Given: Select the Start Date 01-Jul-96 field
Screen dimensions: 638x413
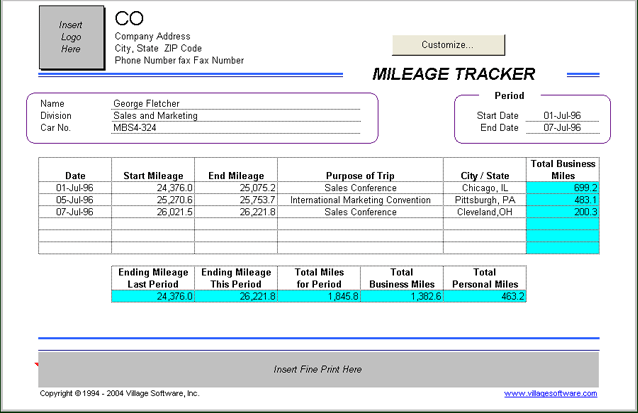Looking at the screenshot, I should click(561, 115).
